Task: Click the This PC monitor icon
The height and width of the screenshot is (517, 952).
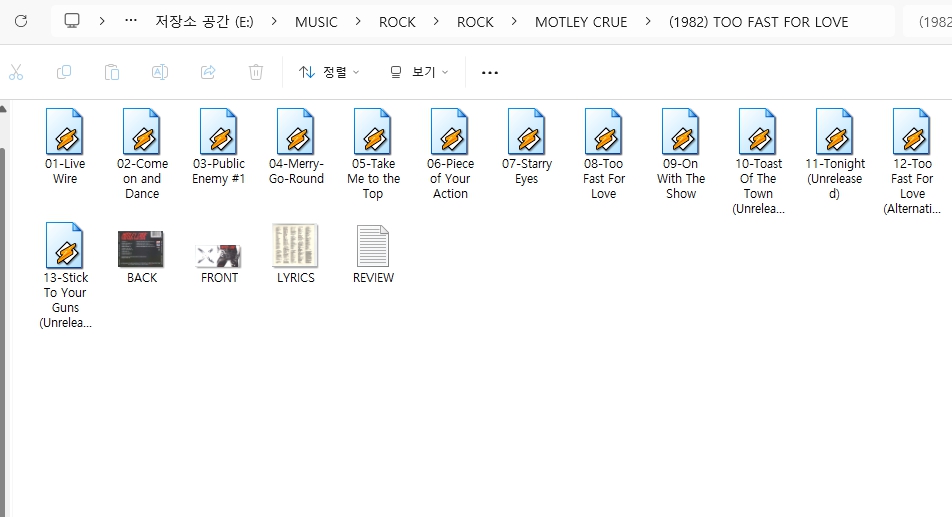Action: click(72, 21)
